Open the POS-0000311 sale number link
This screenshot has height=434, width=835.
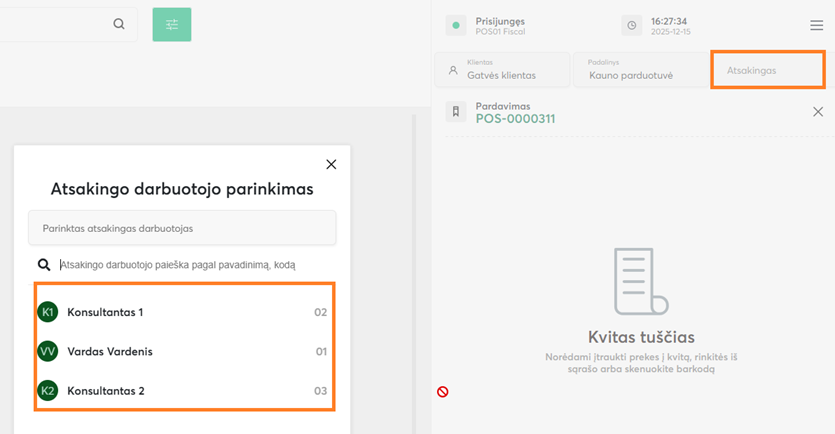coord(515,119)
